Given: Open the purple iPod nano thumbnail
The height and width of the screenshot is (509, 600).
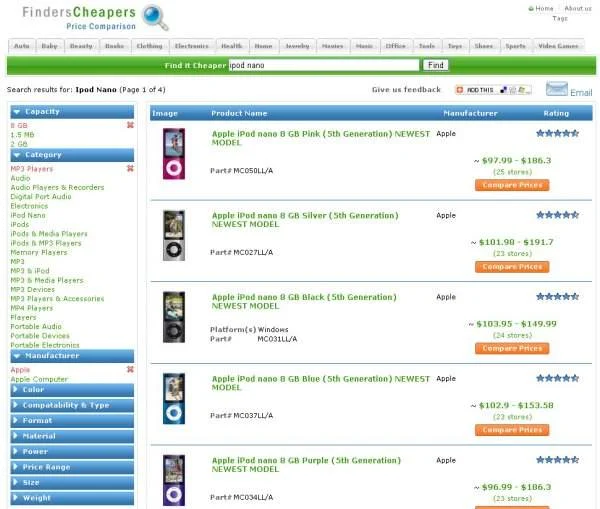Looking at the screenshot, I should [174, 480].
